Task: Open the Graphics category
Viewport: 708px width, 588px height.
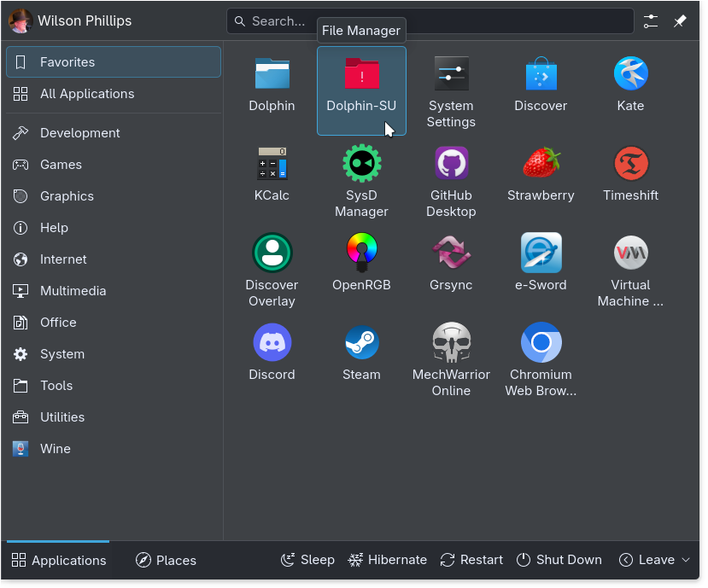Action: [x=114, y=195]
